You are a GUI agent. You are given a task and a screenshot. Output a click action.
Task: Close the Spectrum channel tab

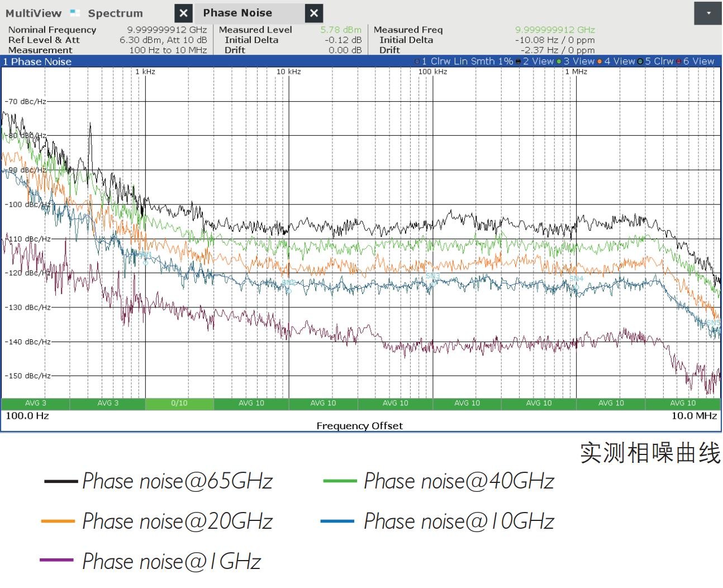tap(183, 13)
